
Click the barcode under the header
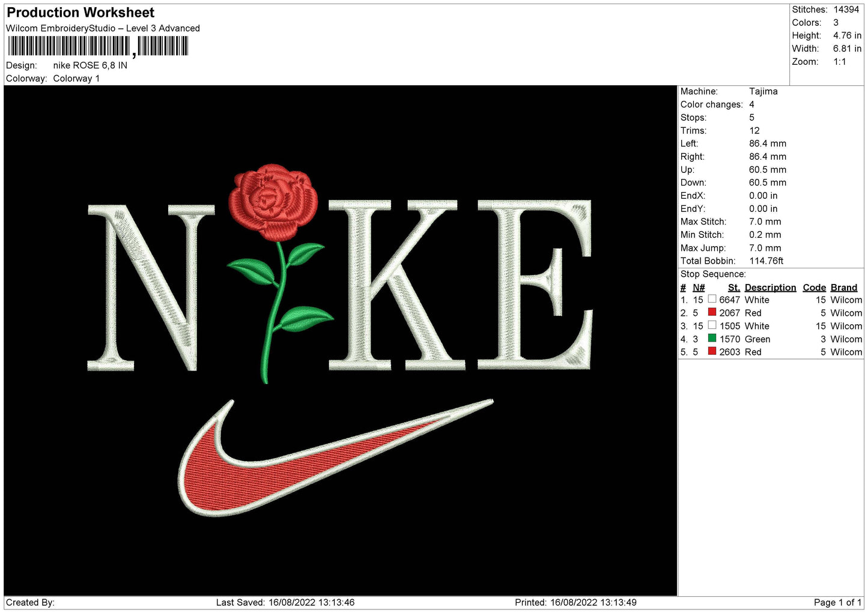coord(98,46)
